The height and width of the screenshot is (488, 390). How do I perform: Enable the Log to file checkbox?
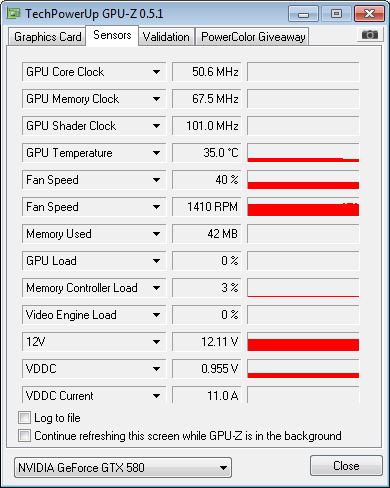point(24,418)
